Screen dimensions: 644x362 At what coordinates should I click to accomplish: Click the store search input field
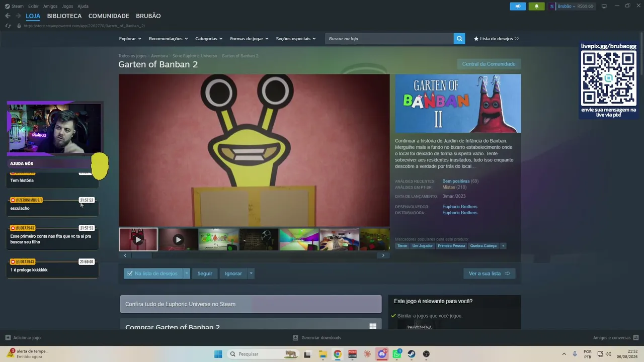(x=389, y=39)
